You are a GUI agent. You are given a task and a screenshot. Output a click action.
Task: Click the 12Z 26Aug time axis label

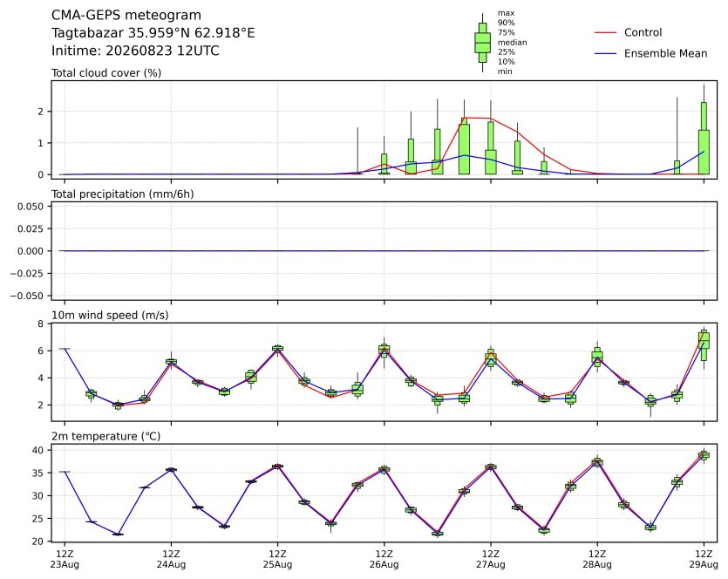click(384, 560)
